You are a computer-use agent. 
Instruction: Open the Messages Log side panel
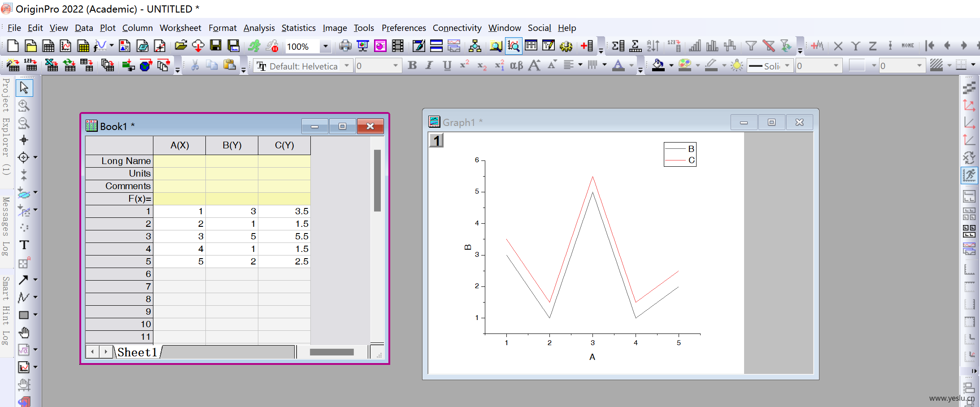[6, 226]
